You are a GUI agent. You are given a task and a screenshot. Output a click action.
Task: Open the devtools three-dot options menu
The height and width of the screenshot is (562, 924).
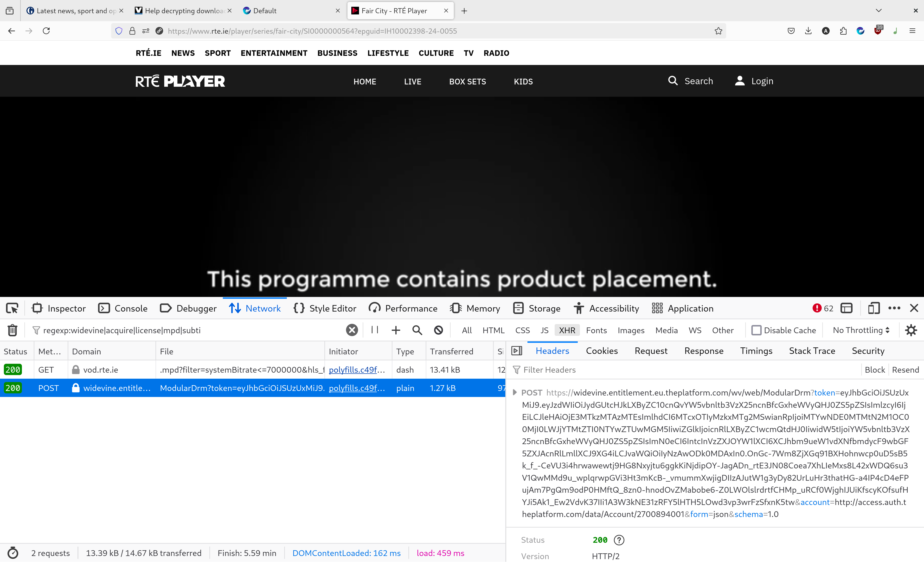894,309
